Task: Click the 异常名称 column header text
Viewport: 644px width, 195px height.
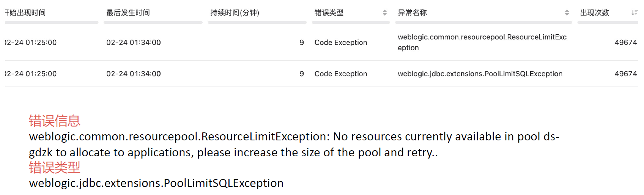Action: [412, 13]
